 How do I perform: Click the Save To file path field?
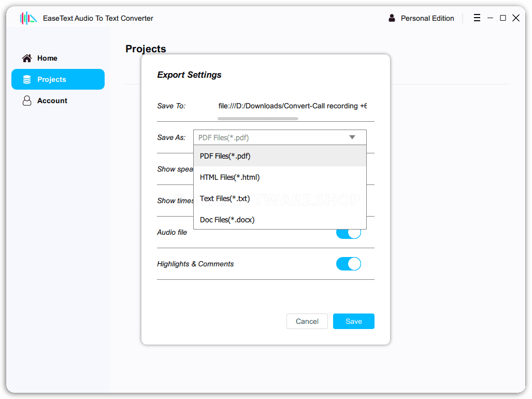click(x=293, y=106)
